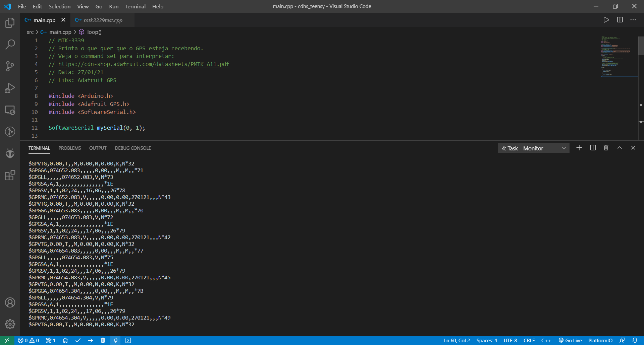Open notifications bell in status bar
This screenshot has width=644, height=345.
pos(635,340)
